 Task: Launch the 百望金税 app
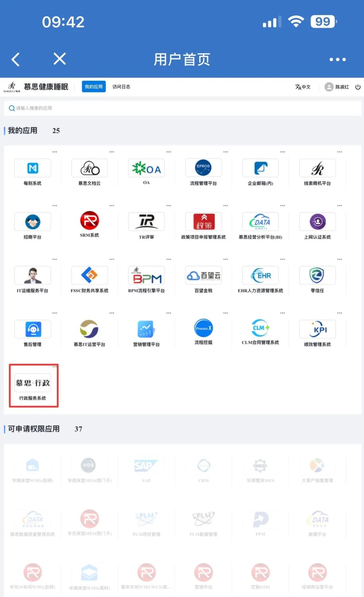(x=203, y=275)
